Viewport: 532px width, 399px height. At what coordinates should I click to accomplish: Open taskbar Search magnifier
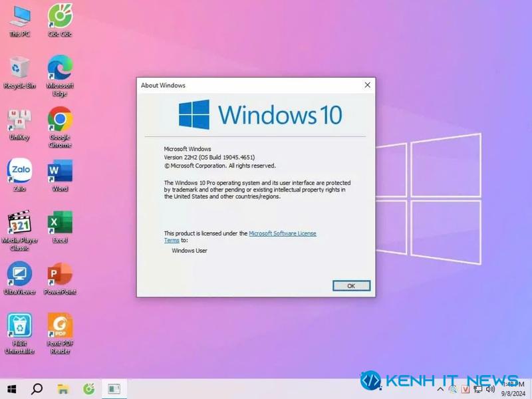[x=37, y=389]
